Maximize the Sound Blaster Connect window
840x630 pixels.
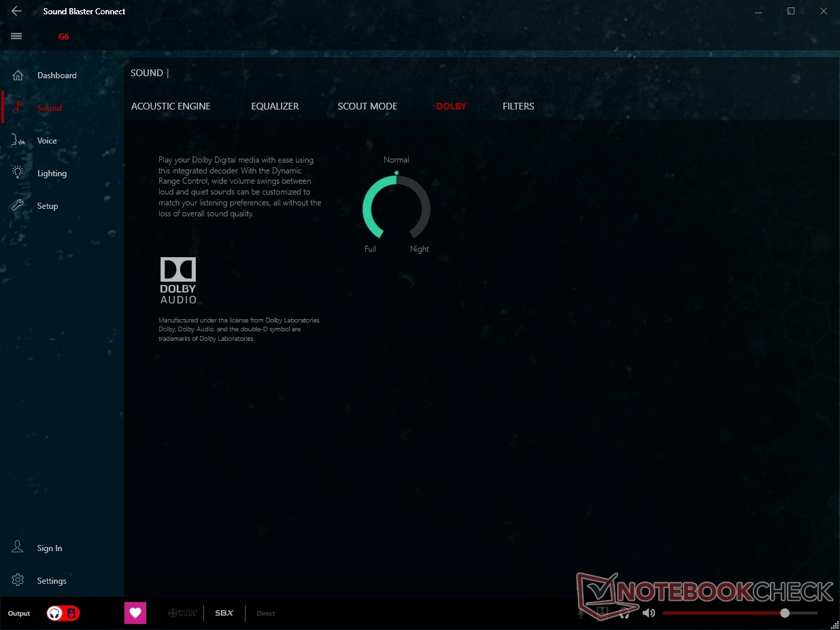(791, 11)
